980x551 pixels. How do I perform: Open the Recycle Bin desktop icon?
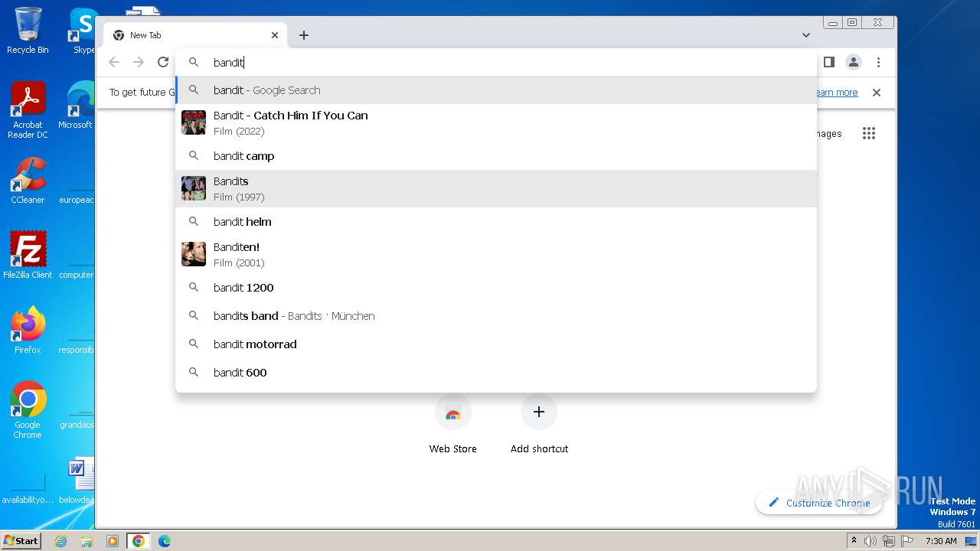28,31
